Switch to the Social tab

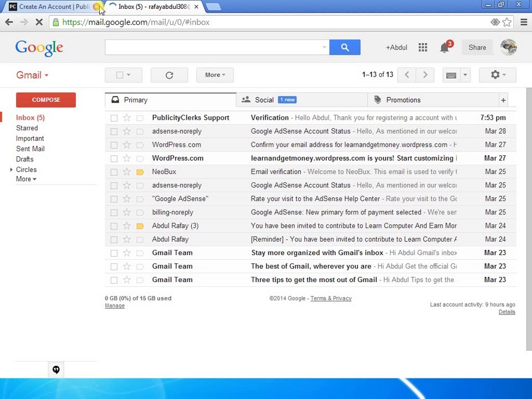click(x=301, y=100)
